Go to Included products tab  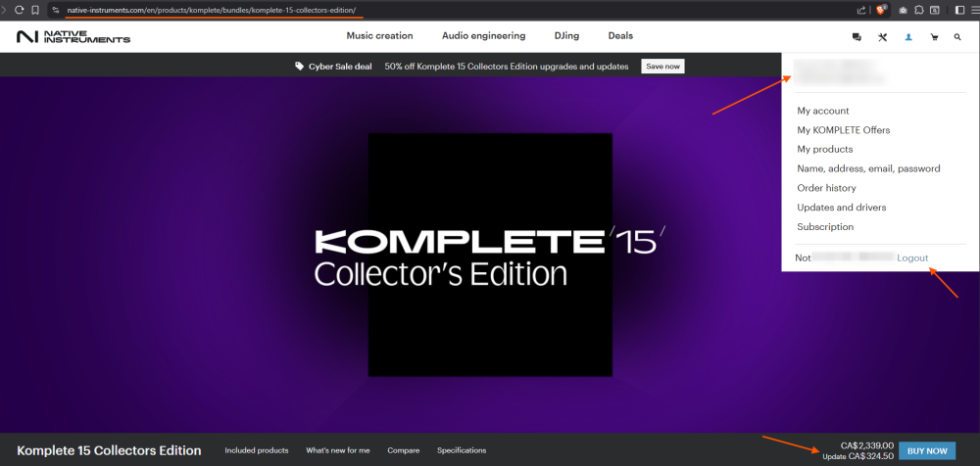click(x=256, y=450)
